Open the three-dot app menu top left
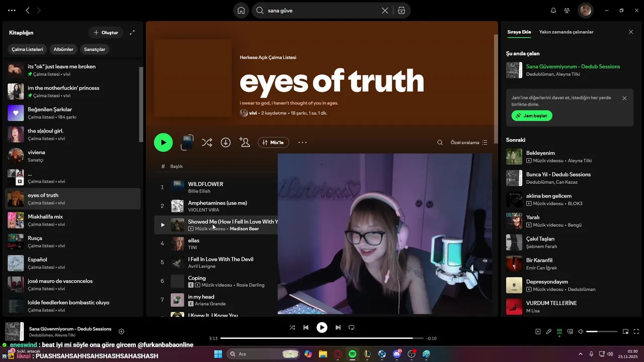Viewport: 644px width, 362px height. [x=12, y=11]
